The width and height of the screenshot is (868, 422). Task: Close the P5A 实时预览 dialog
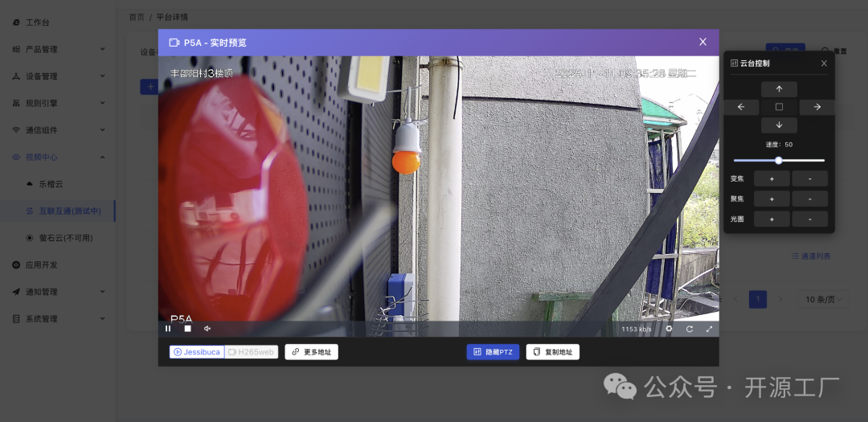(703, 42)
